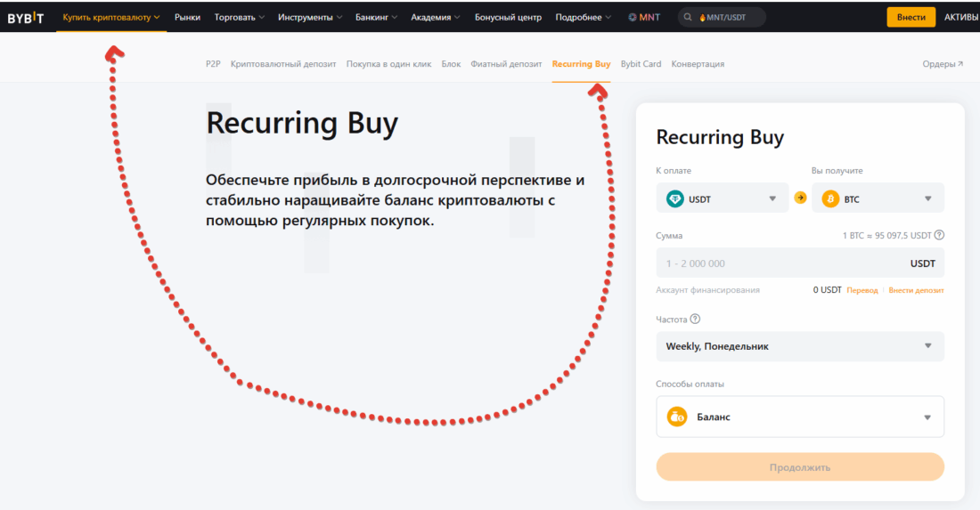The height and width of the screenshot is (510, 980).
Task: Switch to the Конвертация tab
Action: click(x=698, y=64)
